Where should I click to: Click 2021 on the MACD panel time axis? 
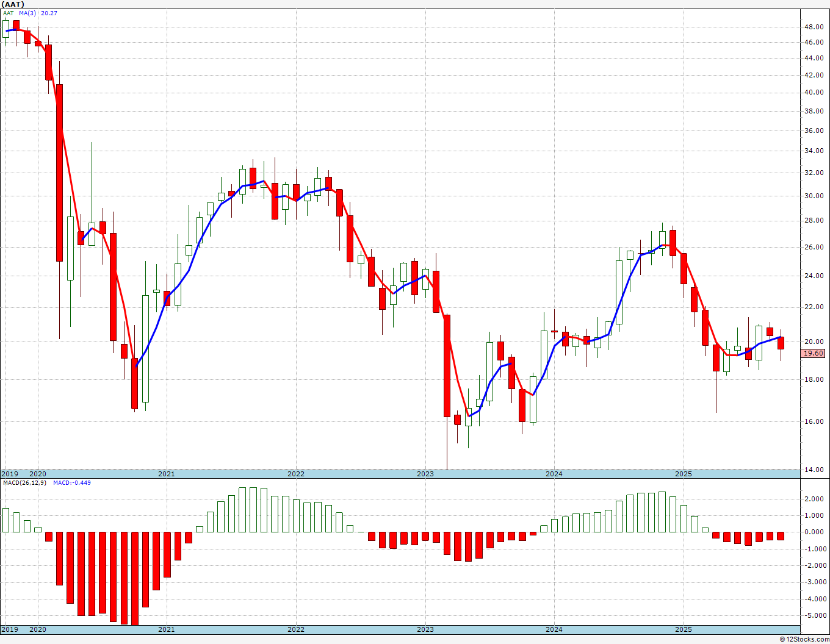click(167, 629)
